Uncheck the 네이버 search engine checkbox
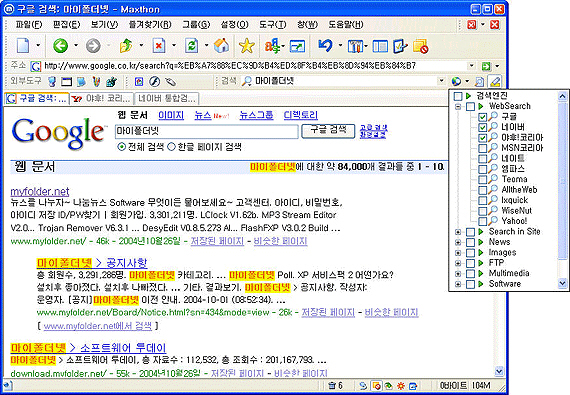Image resolution: width=570 pixels, height=395 pixels. tap(482, 128)
